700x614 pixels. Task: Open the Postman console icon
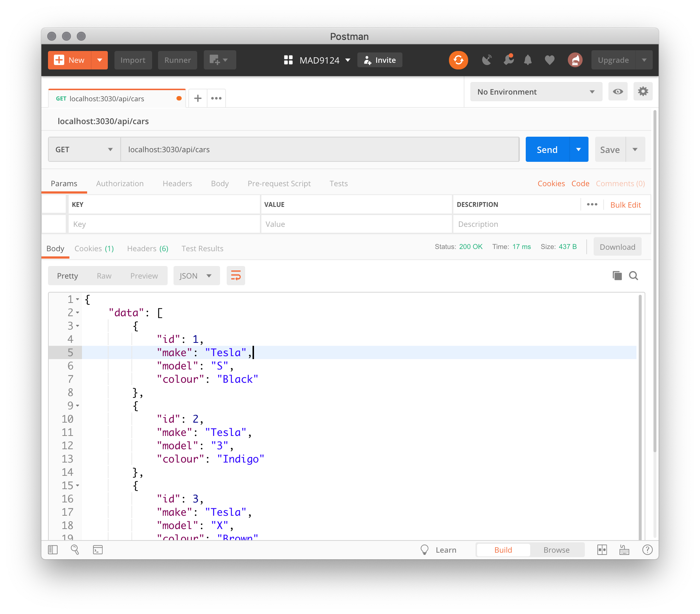click(98, 550)
